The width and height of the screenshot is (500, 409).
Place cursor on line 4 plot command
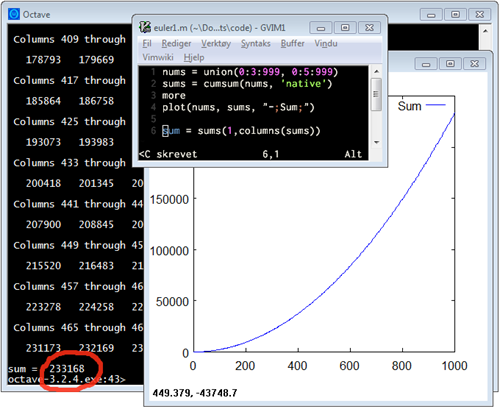point(238,107)
